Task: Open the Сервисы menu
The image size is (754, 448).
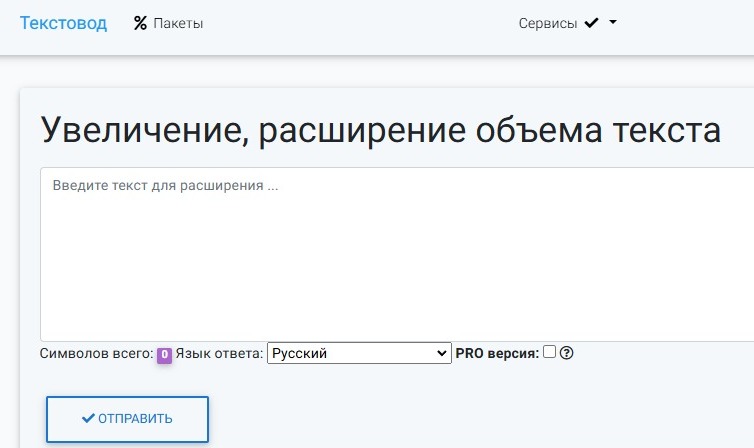Action: tap(548, 23)
